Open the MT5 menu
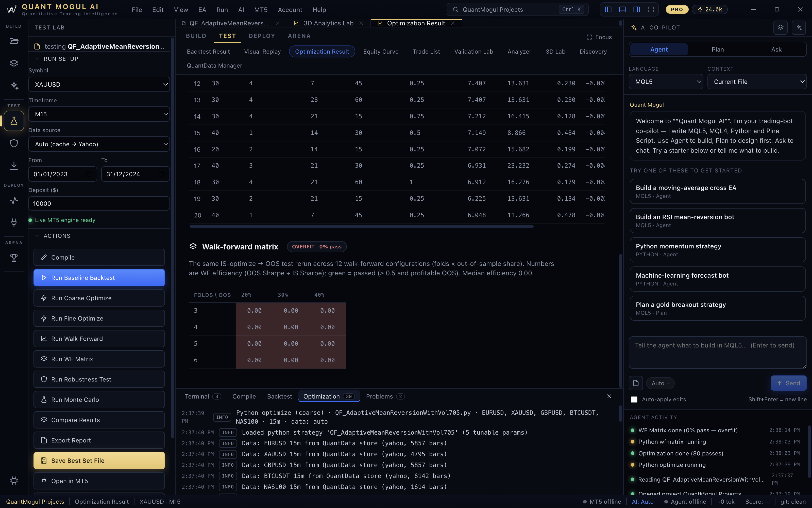812x508 pixels. 261,10
